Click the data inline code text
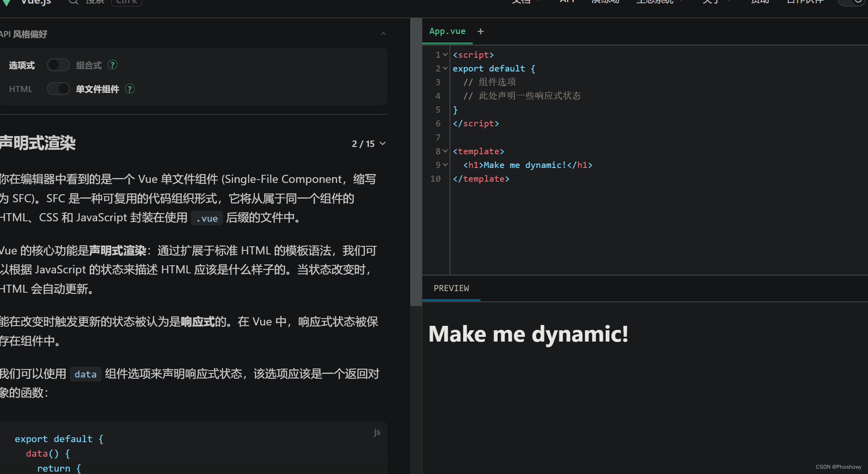Viewport: 868px width, 474px height. pos(86,374)
